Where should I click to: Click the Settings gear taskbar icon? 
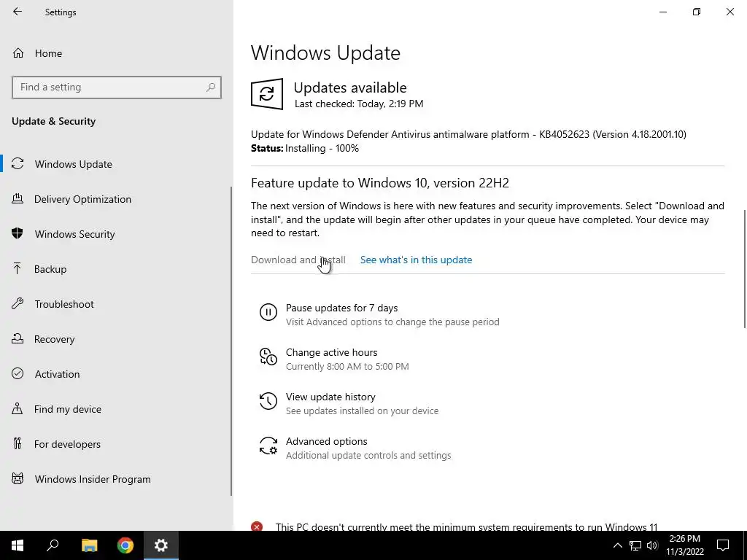pos(161,545)
